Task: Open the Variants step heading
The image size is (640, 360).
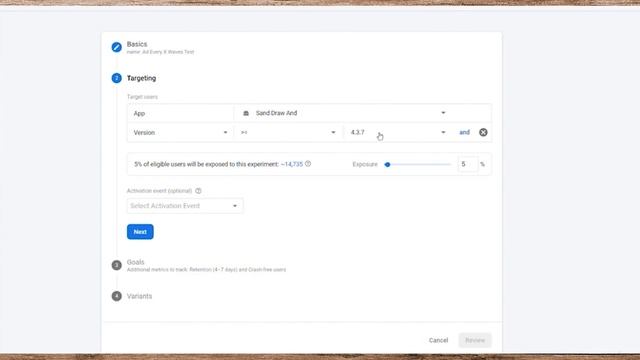Action: coord(139,296)
